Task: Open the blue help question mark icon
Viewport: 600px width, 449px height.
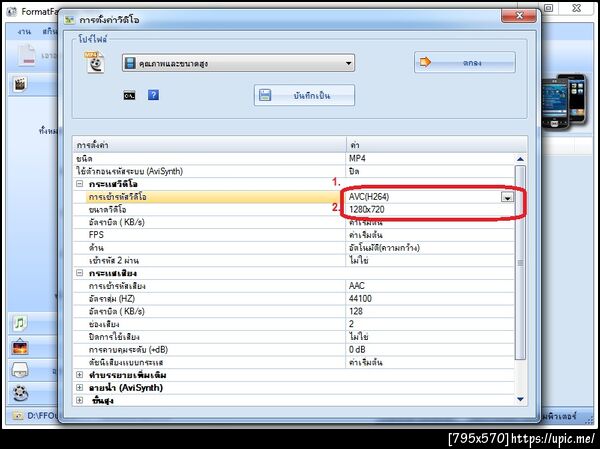Action: point(153,95)
